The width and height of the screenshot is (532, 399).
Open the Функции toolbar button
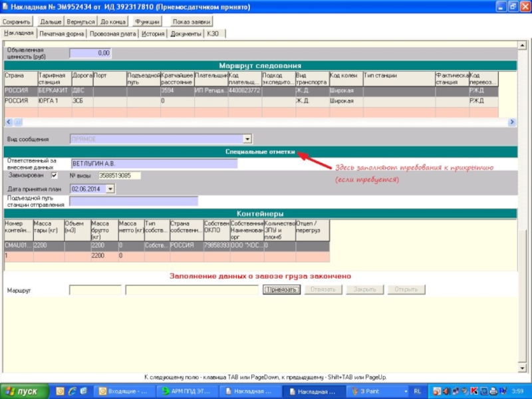147,21
